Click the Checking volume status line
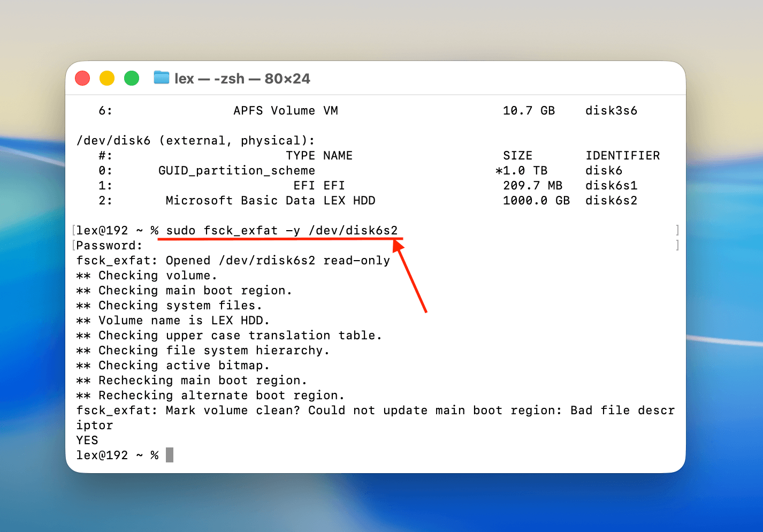Viewport: 763px width, 532px height. [146, 275]
